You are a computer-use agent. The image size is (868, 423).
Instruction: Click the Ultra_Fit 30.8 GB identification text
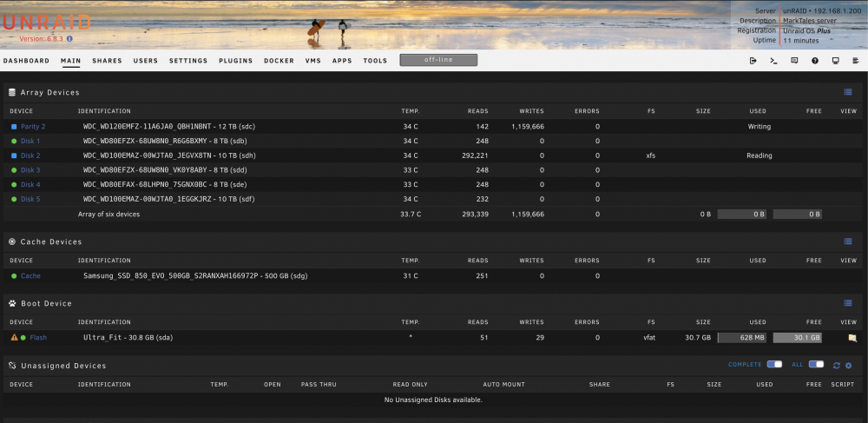pyautogui.click(x=128, y=337)
